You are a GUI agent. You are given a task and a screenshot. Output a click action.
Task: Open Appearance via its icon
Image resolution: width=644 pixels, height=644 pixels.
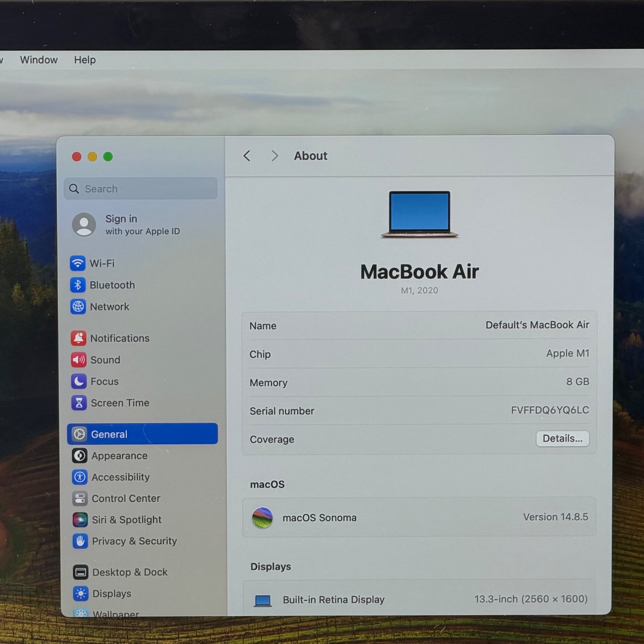80,455
